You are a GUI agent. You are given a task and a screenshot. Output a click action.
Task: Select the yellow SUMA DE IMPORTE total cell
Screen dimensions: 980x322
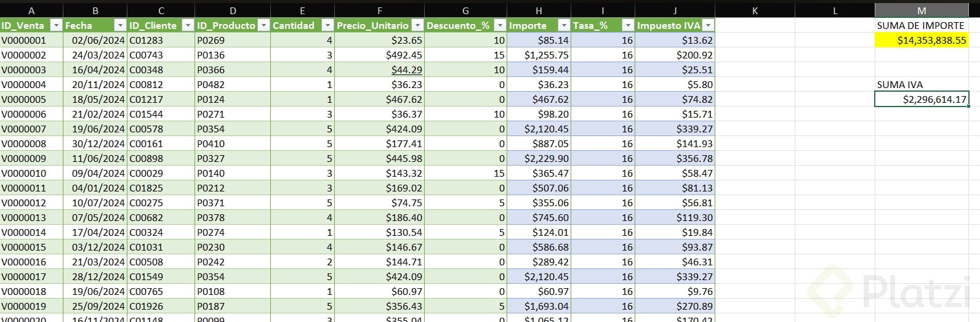pos(921,40)
